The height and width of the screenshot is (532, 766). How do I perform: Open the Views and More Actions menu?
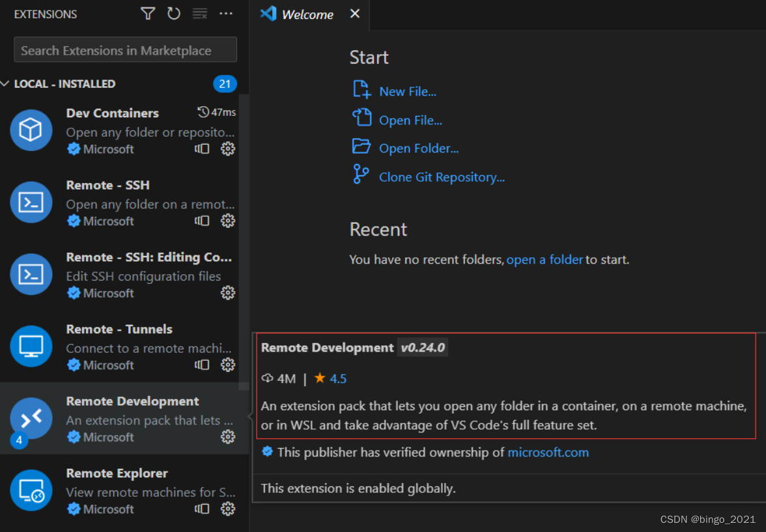[226, 13]
